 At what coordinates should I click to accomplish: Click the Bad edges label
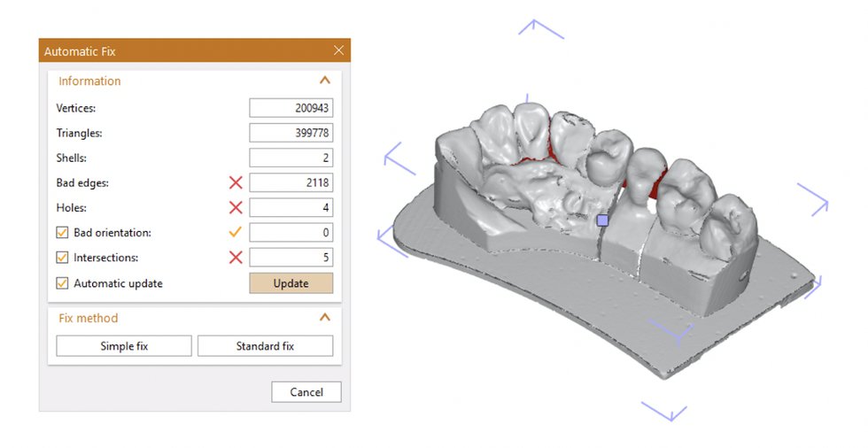click(x=82, y=183)
